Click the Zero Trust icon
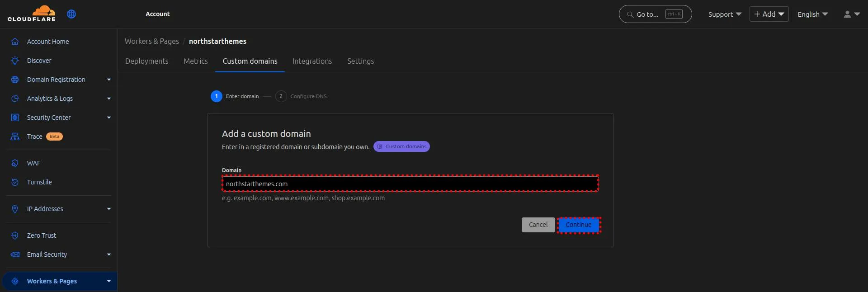This screenshot has height=292, width=868. pos(15,235)
